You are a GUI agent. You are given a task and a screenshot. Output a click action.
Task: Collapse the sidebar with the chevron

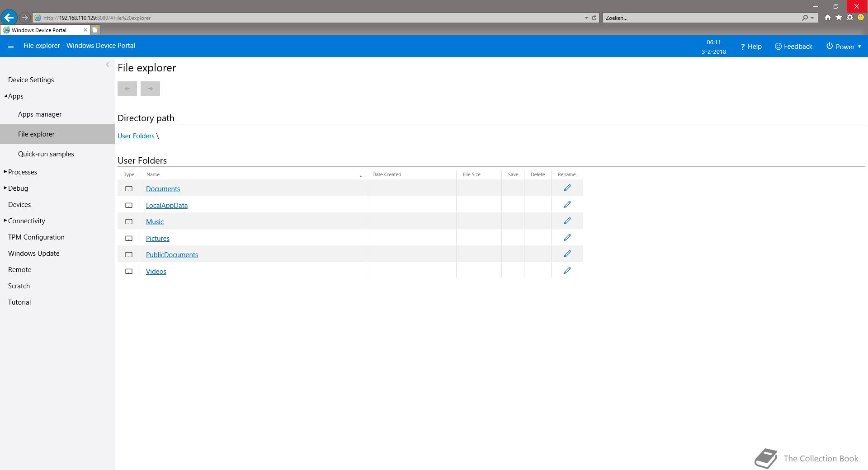pyautogui.click(x=108, y=65)
